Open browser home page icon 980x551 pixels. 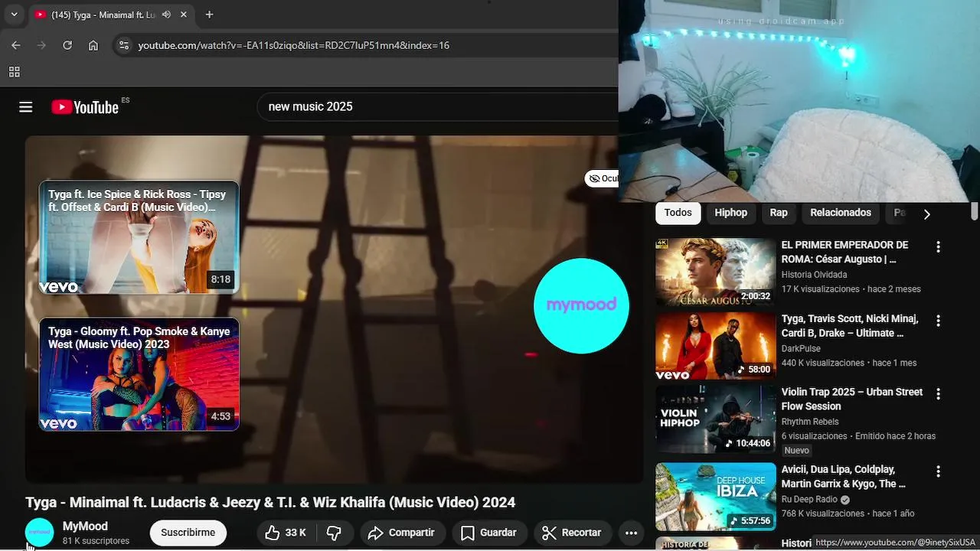[x=93, y=45]
